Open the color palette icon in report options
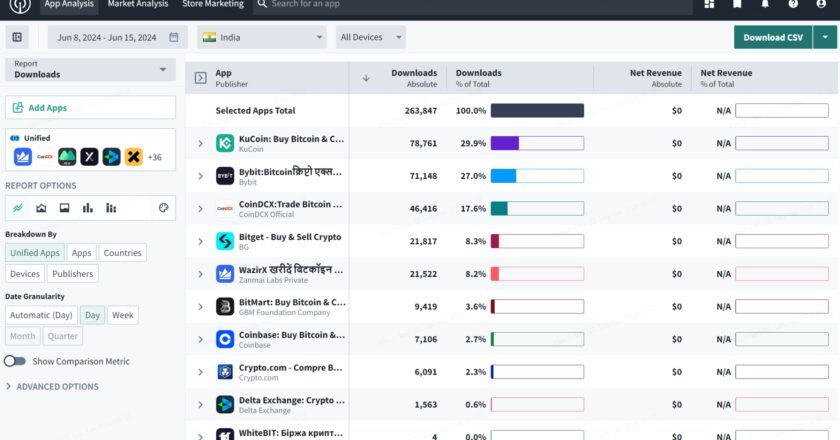The height and width of the screenshot is (440, 840). coord(163,208)
